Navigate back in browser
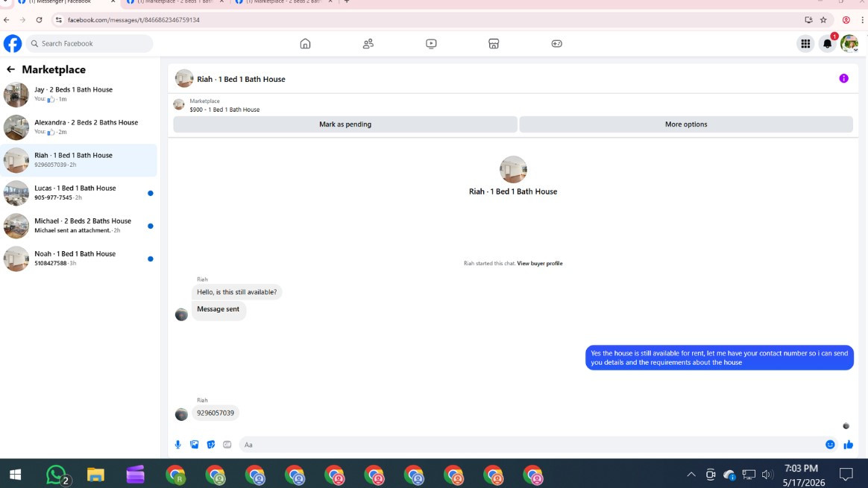868x488 pixels. [x=7, y=20]
